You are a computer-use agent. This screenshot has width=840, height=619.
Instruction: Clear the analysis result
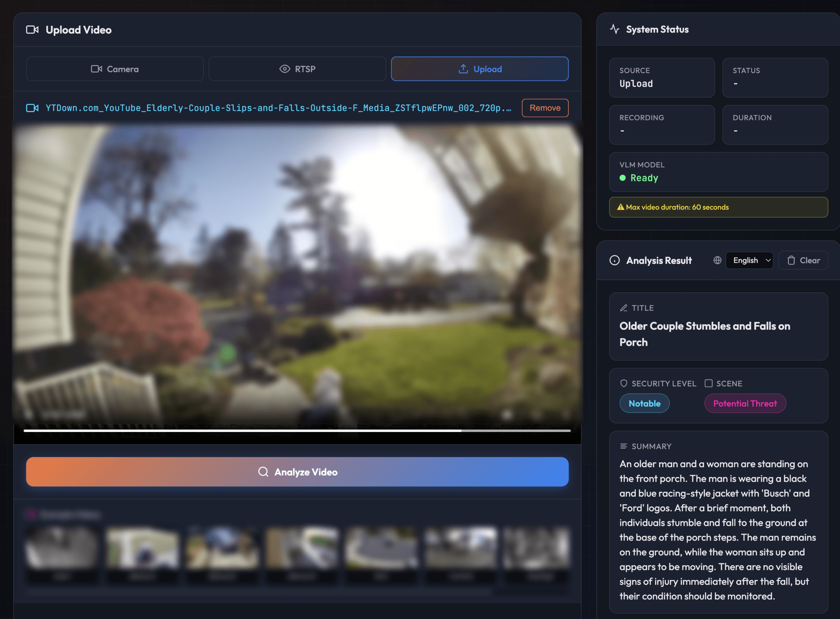(x=803, y=260)
